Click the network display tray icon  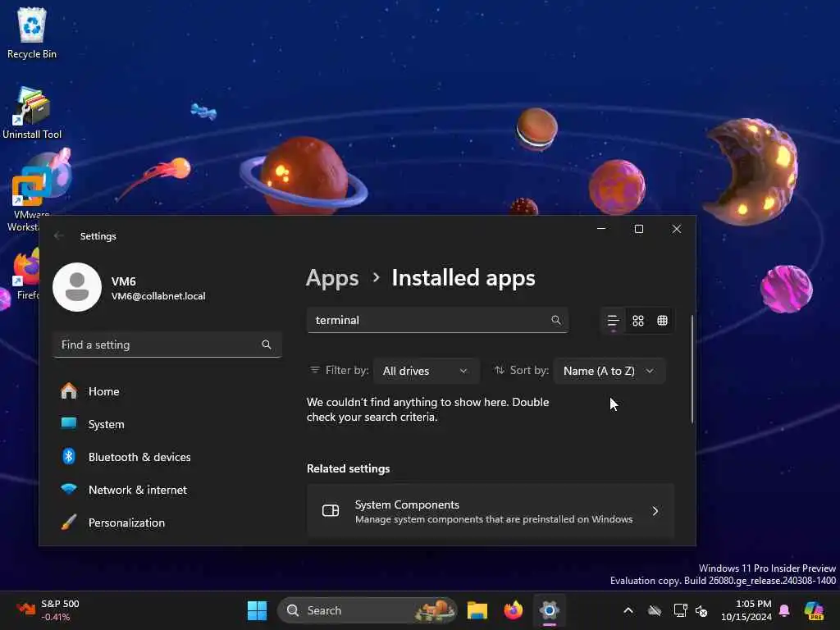(680, 610)
